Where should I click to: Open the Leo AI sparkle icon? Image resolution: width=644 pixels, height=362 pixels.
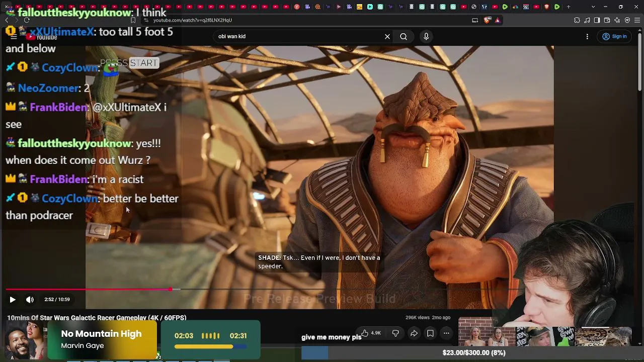[617, 20]
